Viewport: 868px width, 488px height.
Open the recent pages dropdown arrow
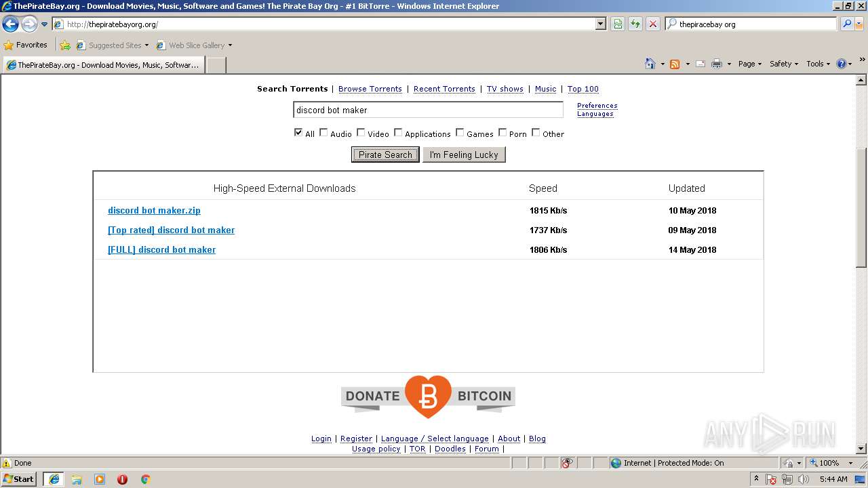click(44, 24)
